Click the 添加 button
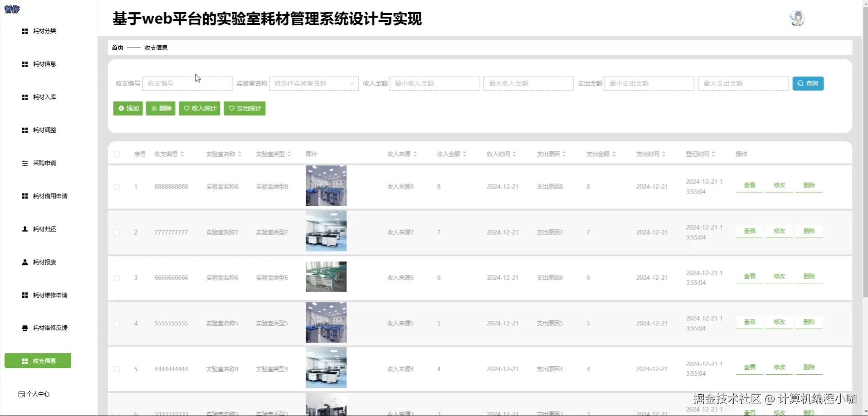 coord(128,108)
